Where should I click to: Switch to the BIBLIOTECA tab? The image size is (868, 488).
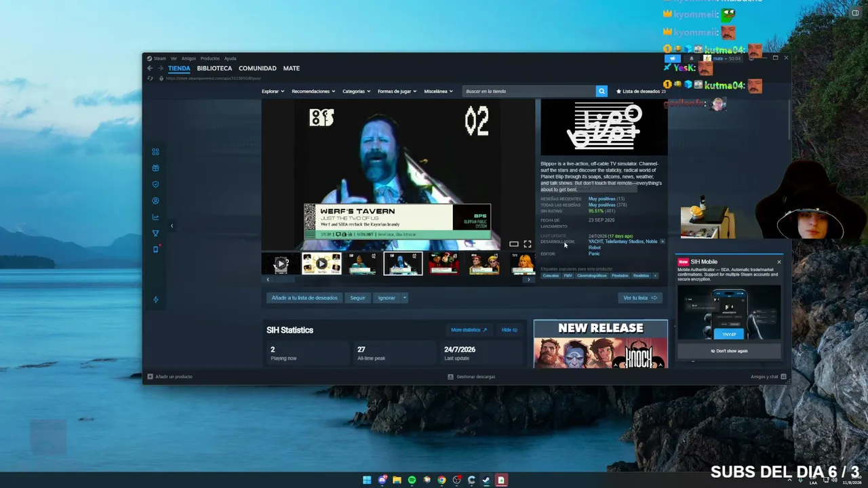tap(214, 68)
